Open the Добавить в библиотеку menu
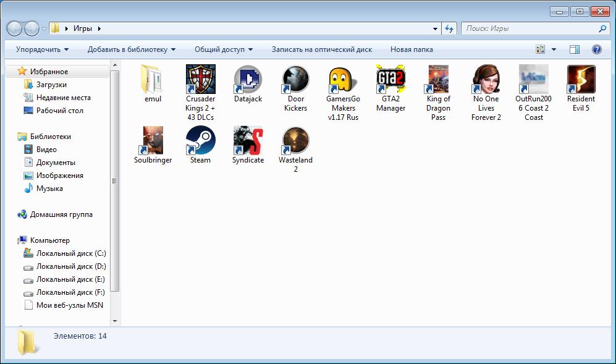This screenshot has height=364, width=616. [x=132, y=49]
